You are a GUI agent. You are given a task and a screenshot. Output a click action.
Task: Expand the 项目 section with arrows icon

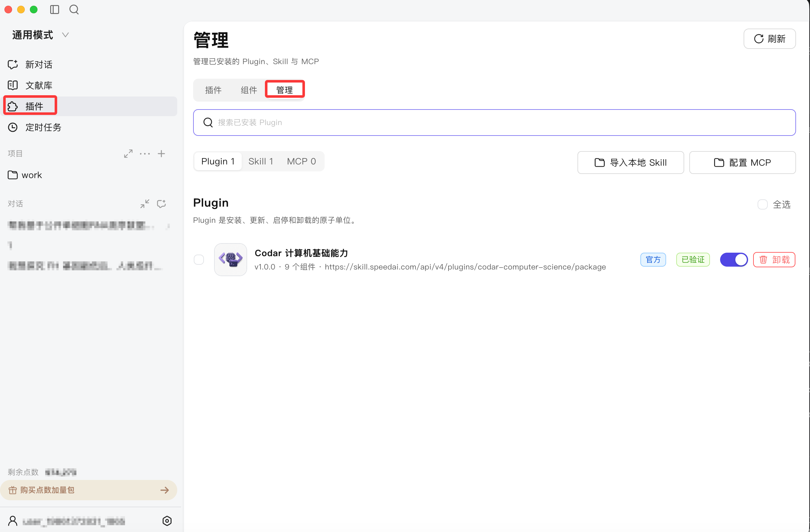coord(128,154)
